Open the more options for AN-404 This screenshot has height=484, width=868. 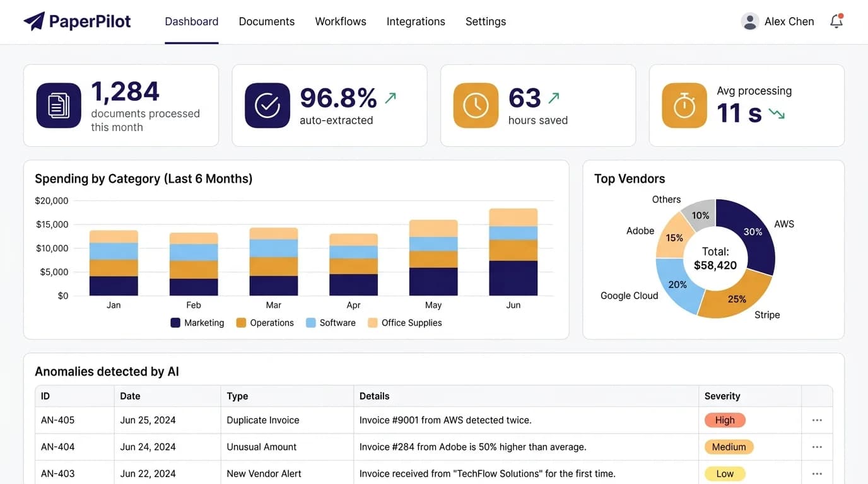817,447
